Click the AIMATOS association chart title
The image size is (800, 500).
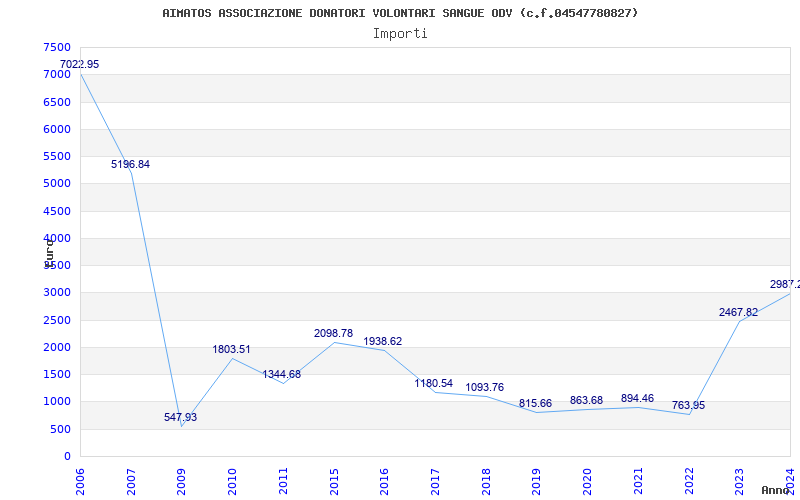(x=400, y=13)
